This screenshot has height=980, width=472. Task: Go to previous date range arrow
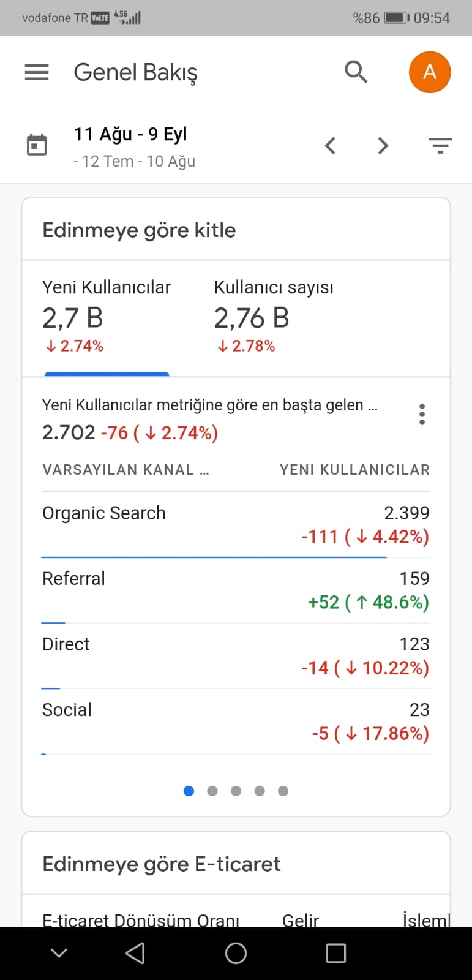click(x=331, y=146)
